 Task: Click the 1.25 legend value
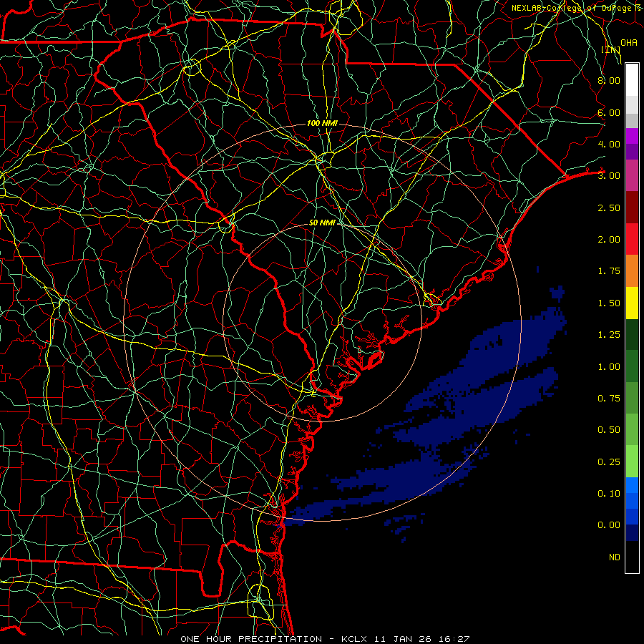(x=609, y=335)
